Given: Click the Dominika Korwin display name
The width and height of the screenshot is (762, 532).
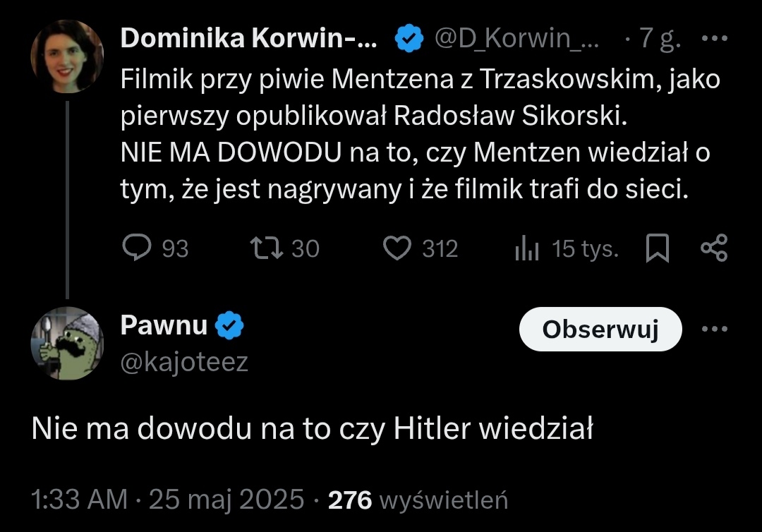Looking at the screenshot, I should point(249,40).
